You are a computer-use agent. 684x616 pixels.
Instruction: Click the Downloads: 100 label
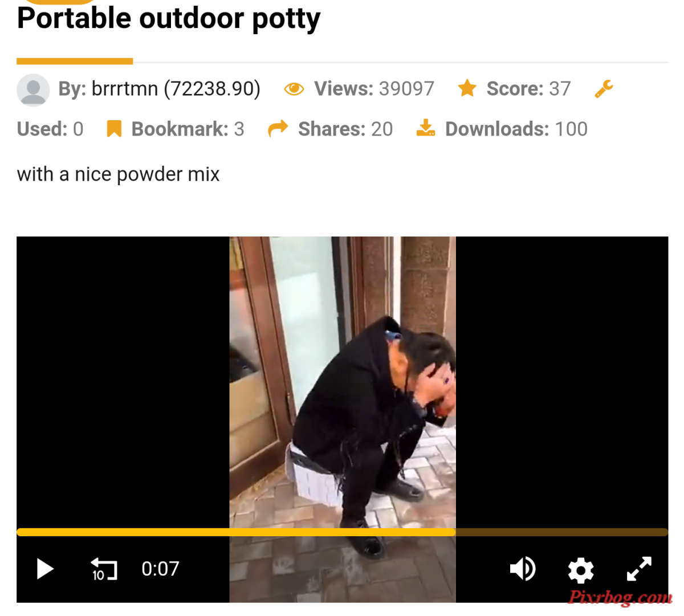[x=516, y=129]
